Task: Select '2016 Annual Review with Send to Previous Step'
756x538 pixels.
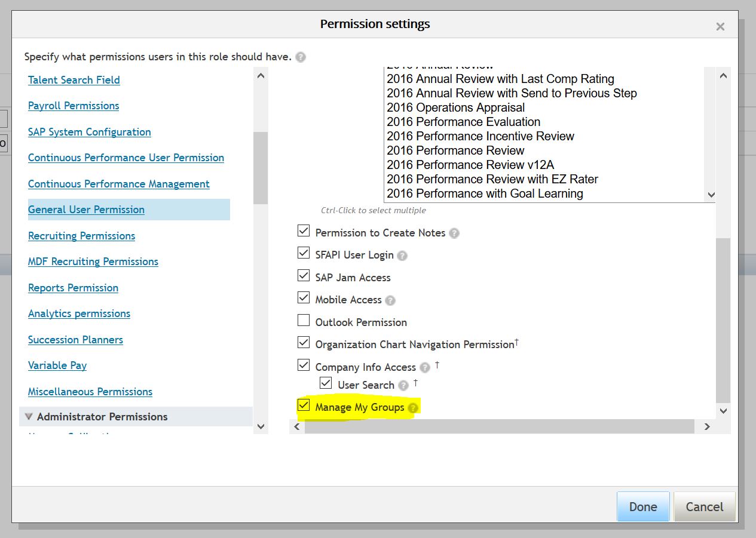Action: tap(512, 93)
